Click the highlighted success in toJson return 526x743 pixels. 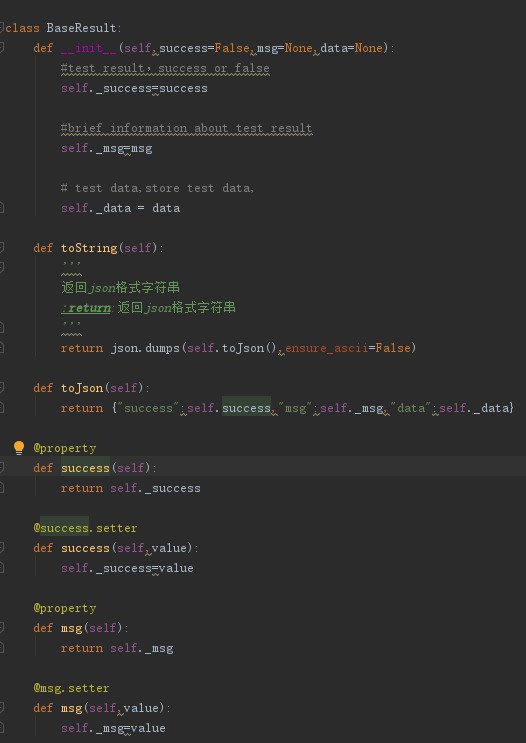click(246, 408)
